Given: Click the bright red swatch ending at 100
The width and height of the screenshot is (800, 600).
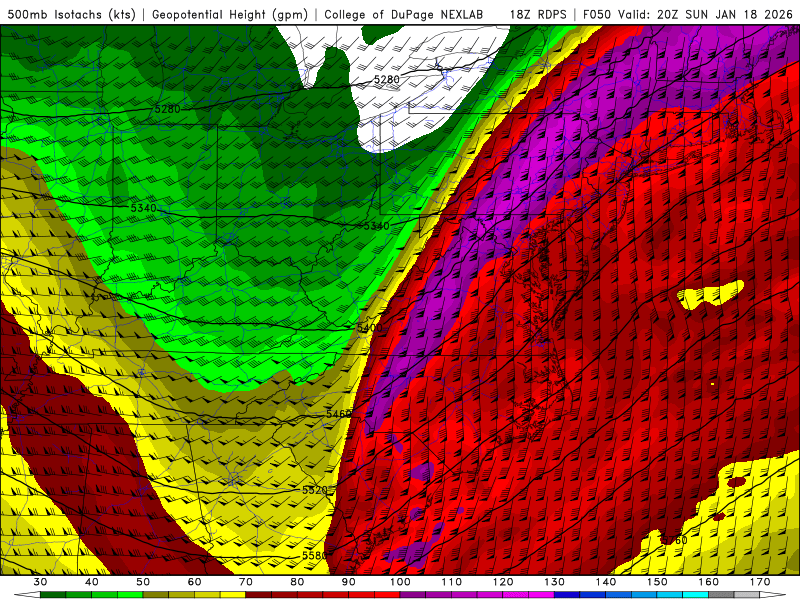Looking at the screenshot, I should 387,595.
